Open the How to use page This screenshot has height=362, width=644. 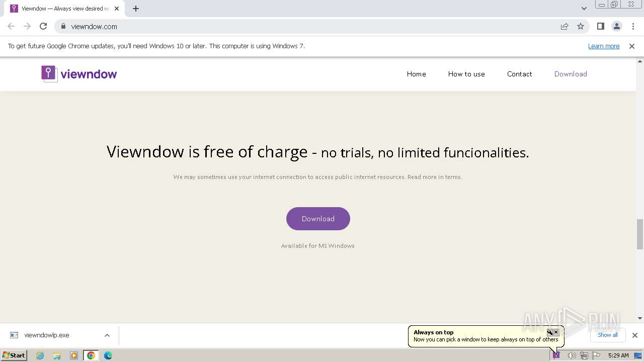466,74
